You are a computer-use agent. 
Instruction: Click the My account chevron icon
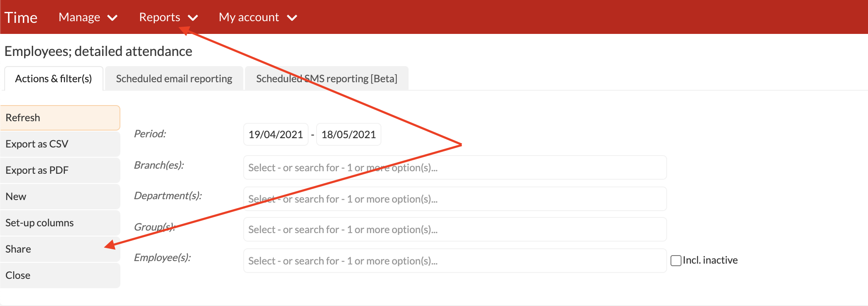tap(292, 18)
